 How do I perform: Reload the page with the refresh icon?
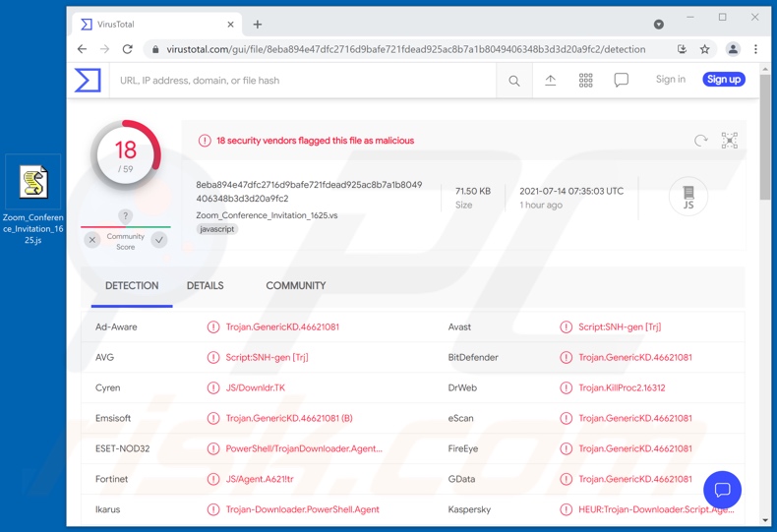[x=127, y=49]
